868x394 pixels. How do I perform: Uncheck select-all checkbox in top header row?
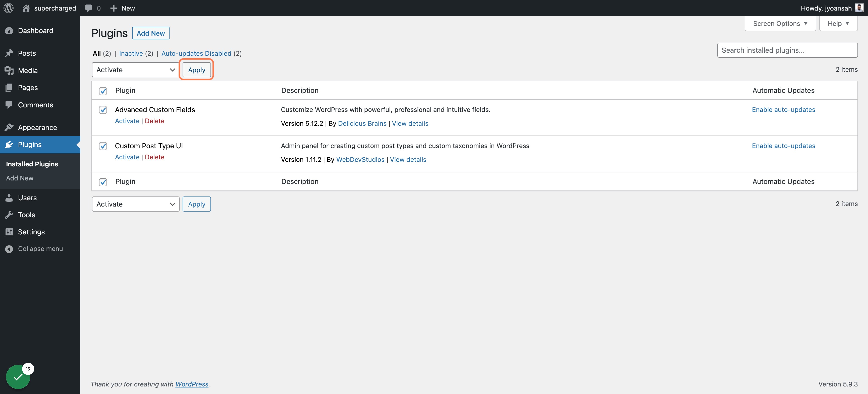tap(103, 91)
